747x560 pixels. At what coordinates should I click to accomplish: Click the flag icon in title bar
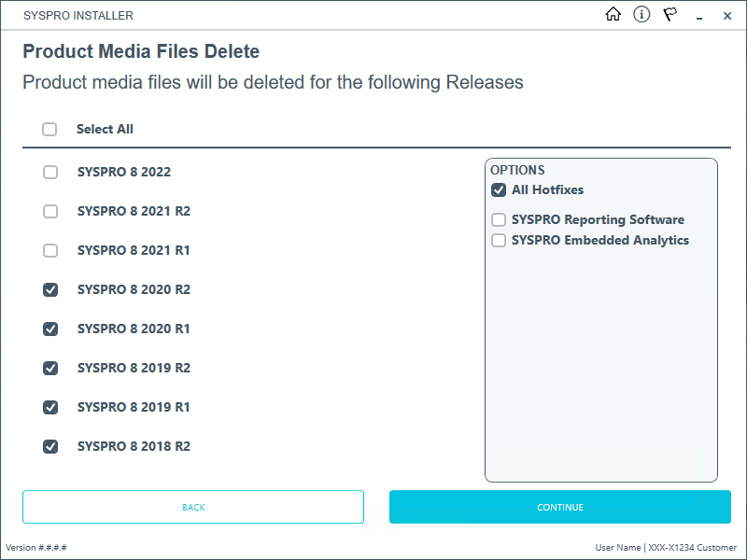[669, 15]
